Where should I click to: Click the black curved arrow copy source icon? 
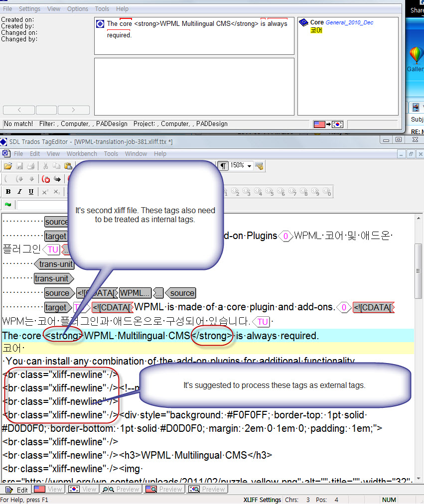57,179
